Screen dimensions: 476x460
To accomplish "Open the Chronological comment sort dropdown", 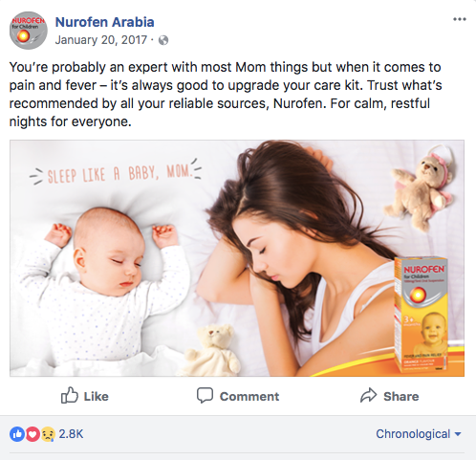I will [419, 434].
